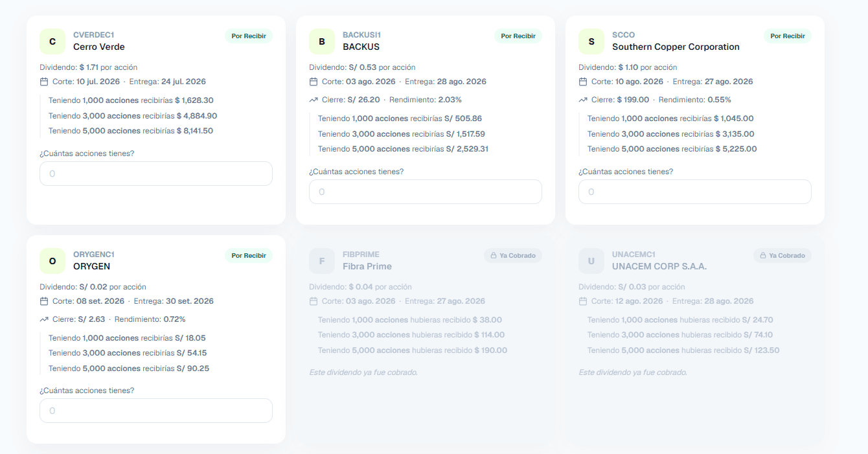Click the '$ 1,628.30' amount in Cerro Verde
Viewport: 868px width, 454px height.
coord(194,100)
